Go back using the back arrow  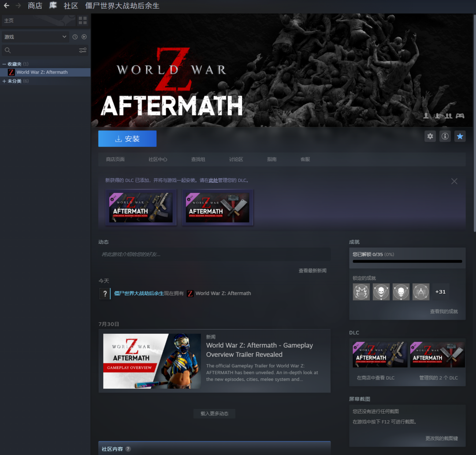[6, 6]
